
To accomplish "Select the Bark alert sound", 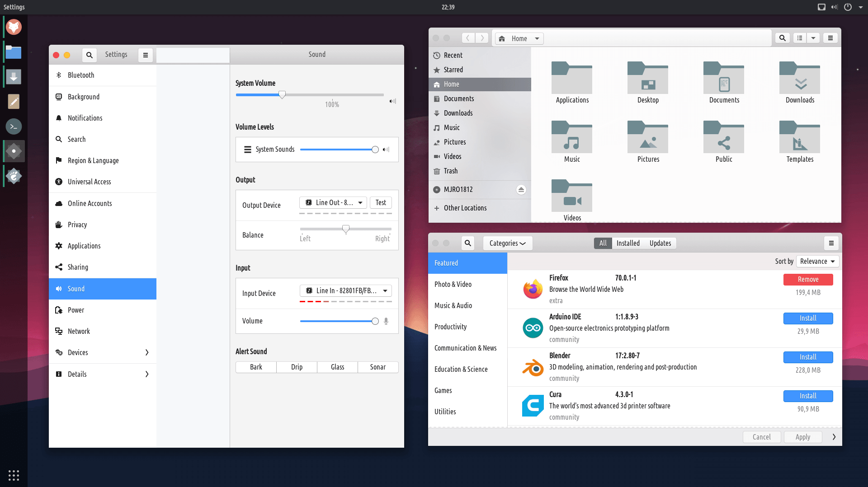I will click(x=256, y=367).
